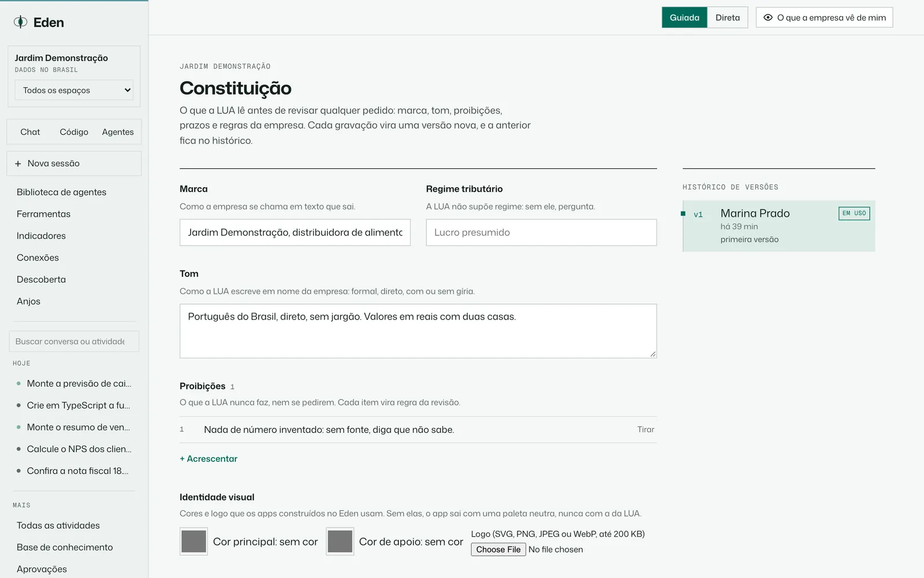Open the session Crie em TypeScript a fu...

[74, 406]
